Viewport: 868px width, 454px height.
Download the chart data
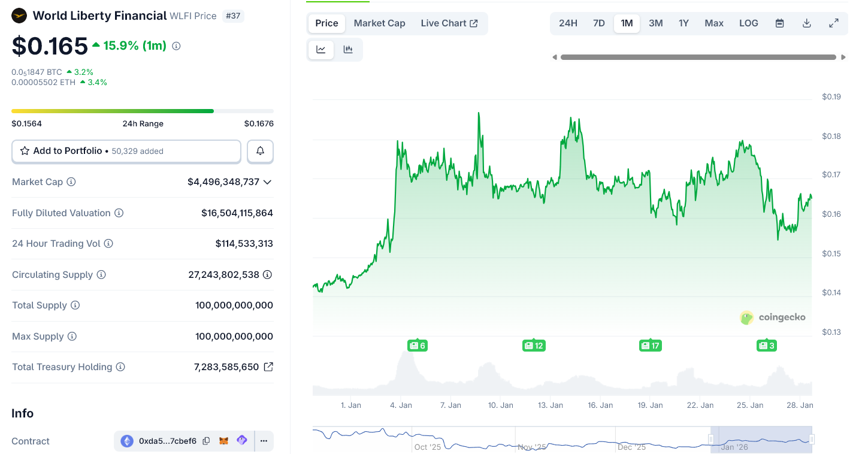(806, 23)
